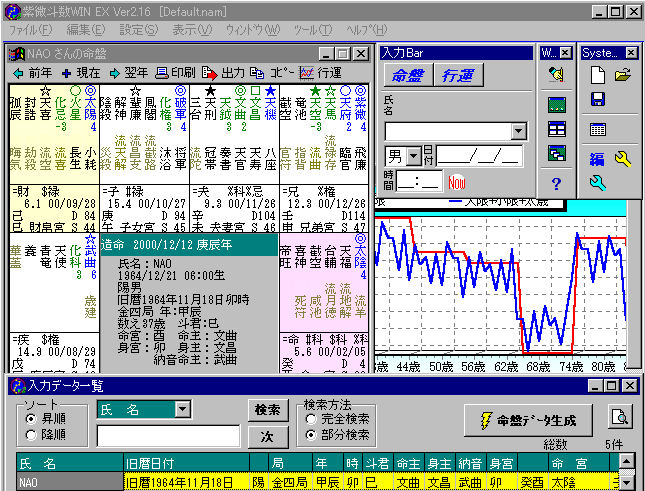Choose 完全検索 exact search option
Screen dimensions: 645x491
click(x=310, y=419)
